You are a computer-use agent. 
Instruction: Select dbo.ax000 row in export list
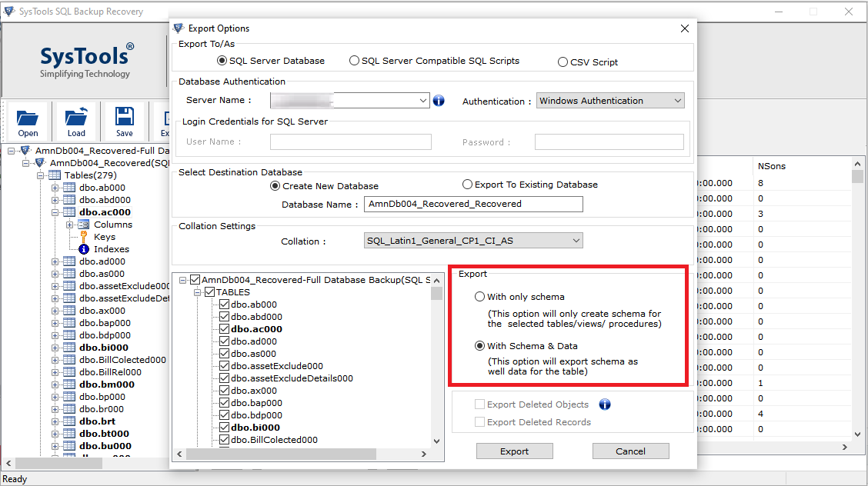pyautogui.click(x=253, y=391)
